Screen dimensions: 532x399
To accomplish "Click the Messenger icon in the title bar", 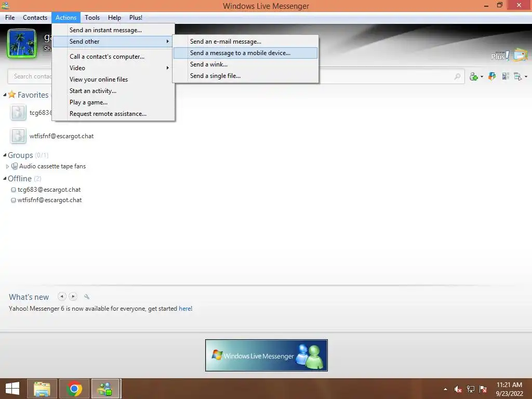I will click(x=5, y=5).
